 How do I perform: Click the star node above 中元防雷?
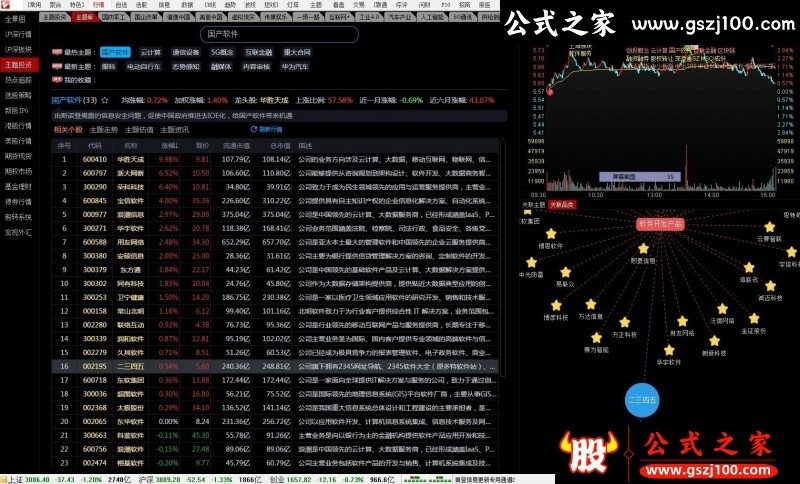coord(532,263)
